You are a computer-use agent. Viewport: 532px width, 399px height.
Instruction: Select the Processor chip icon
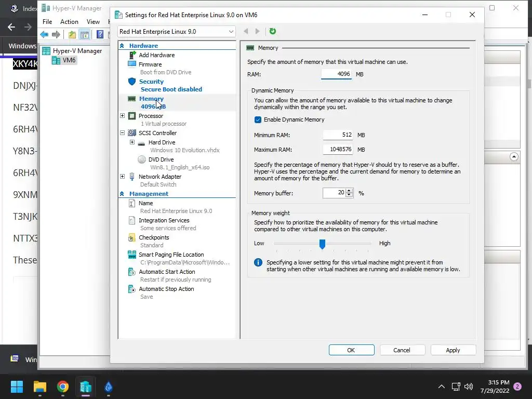click(132, 116)
